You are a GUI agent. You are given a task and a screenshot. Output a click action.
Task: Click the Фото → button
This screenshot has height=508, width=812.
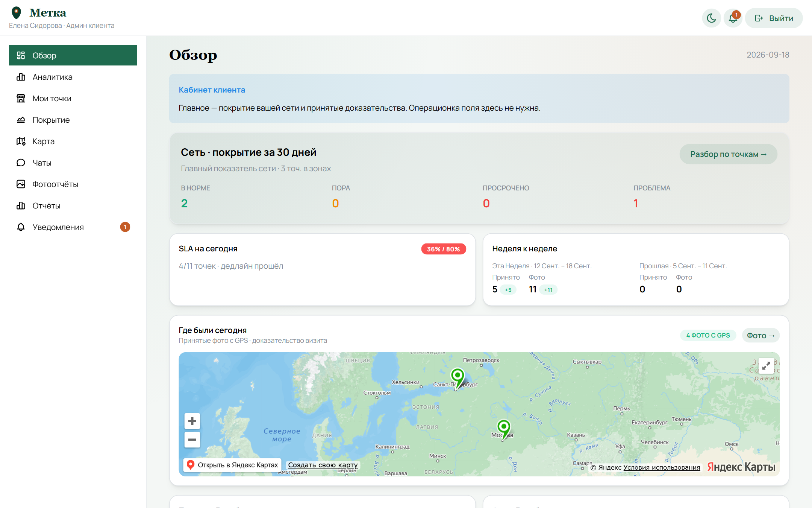(x=760, y=335)
